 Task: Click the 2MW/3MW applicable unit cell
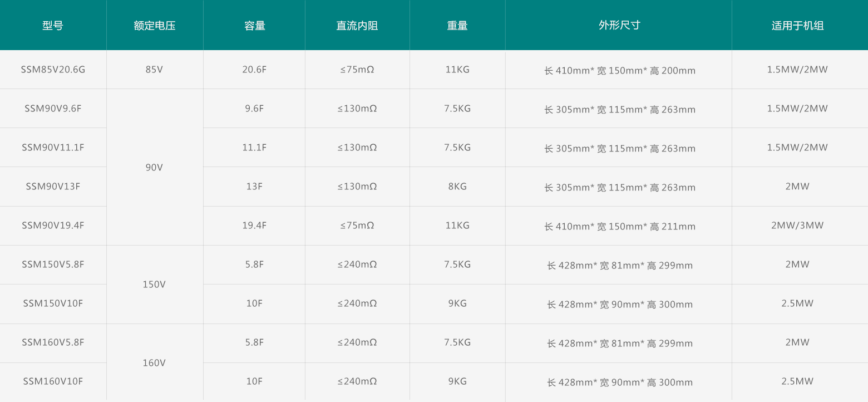[x=797, y=225]
